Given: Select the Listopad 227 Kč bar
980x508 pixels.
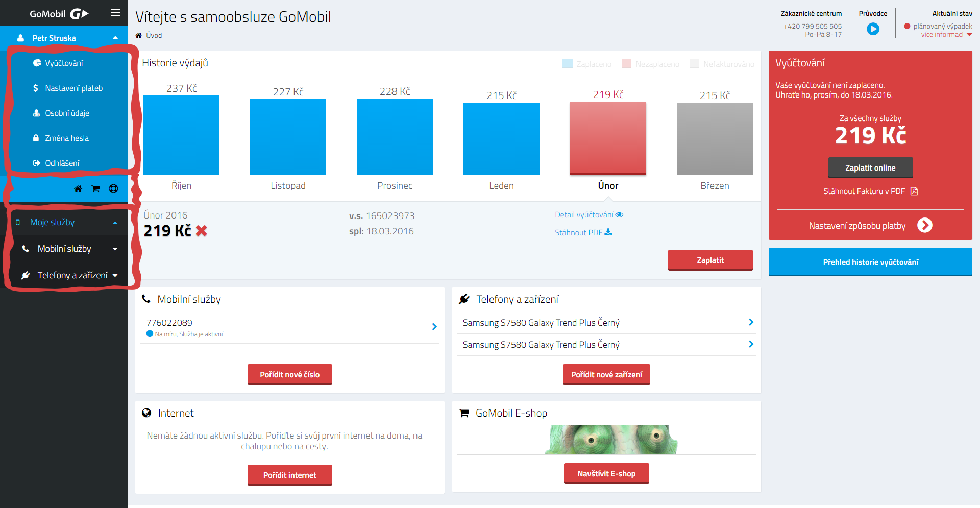Looking at the screenshot, I should click(x=288, y=137).
